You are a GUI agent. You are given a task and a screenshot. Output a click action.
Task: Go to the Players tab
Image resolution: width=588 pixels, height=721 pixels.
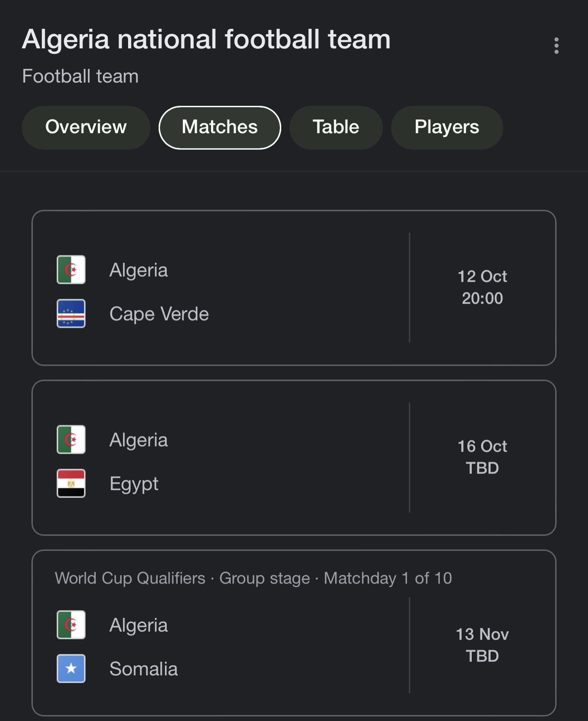tap(447, 127)
